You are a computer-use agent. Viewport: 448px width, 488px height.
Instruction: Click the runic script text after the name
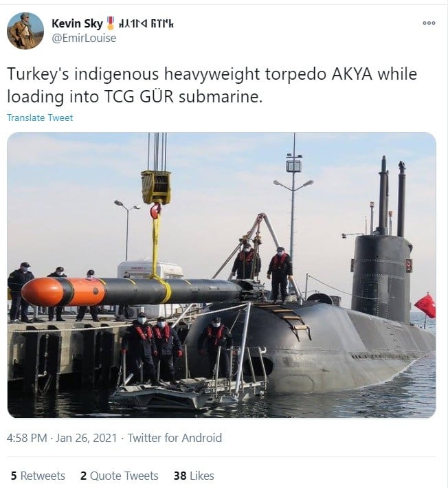(x=146, y=23)
